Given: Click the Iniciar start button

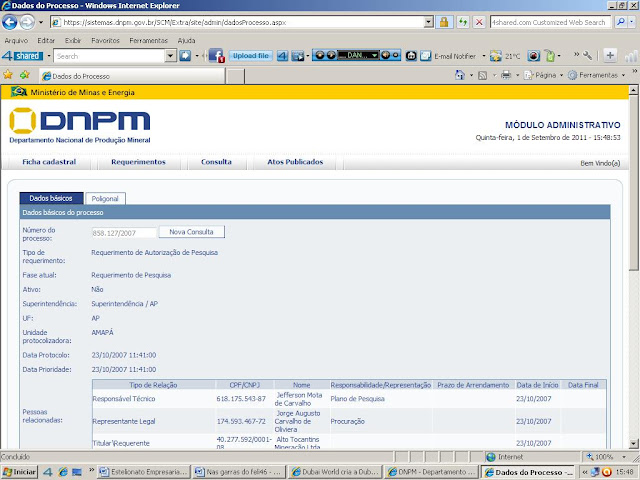Looking at the screenshot, I should (19, 472).
